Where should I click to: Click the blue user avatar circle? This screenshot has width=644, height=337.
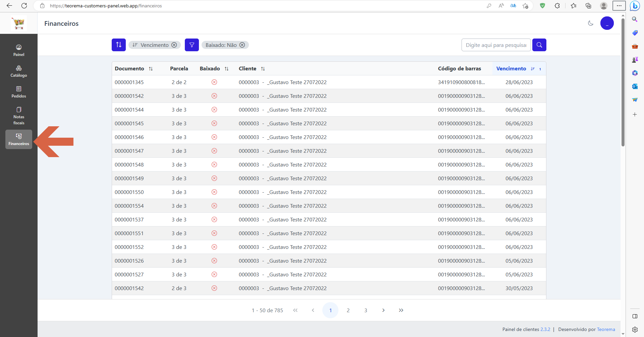click(x=607, y=23)
